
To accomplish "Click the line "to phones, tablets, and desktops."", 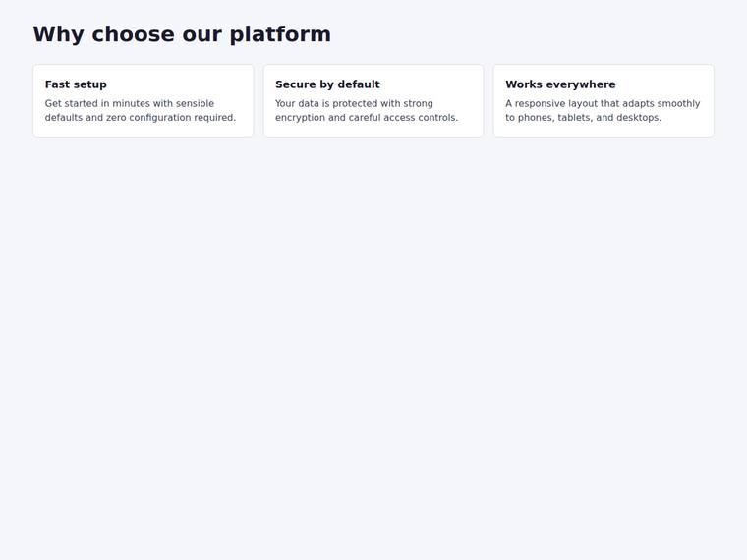I will tap(583, 117).
